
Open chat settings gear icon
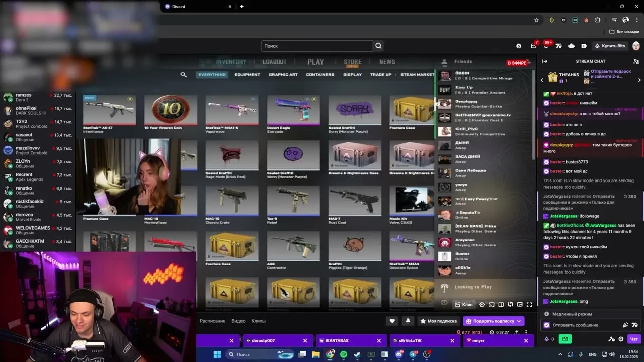tap(621, 339)
